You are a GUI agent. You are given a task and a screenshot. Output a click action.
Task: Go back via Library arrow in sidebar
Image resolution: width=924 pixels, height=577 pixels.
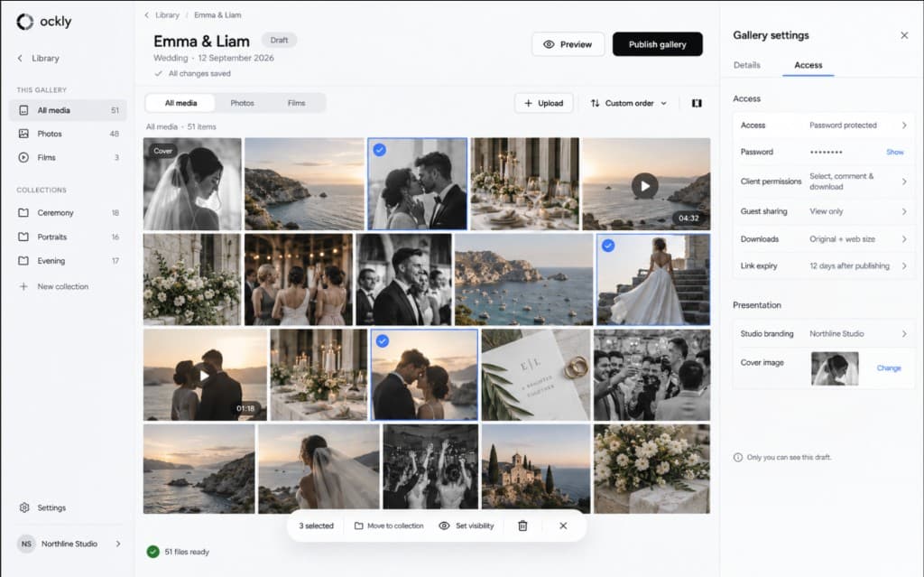[20, 59]
